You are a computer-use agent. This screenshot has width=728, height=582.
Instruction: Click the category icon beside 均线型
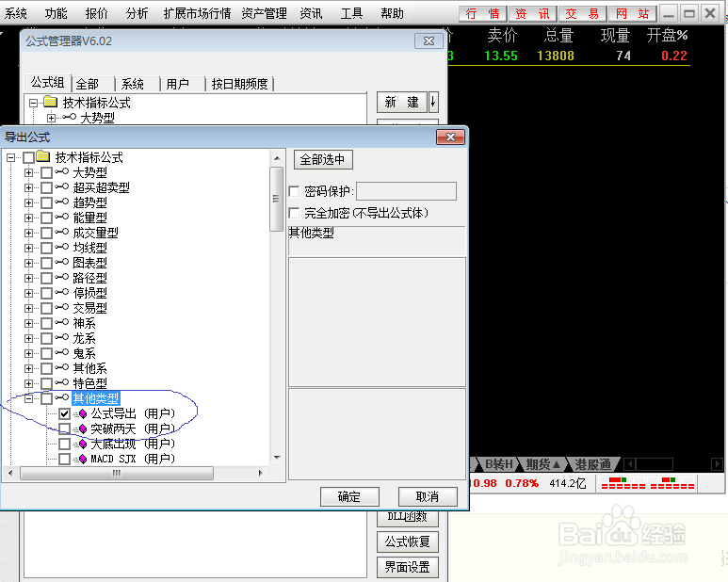62,248
